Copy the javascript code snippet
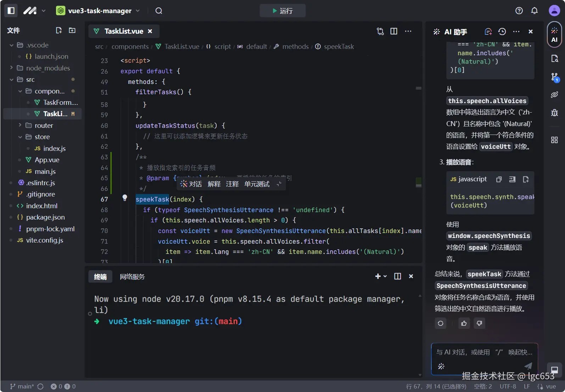This screenshot has height=392, width=565. click(x=499, y=179)
